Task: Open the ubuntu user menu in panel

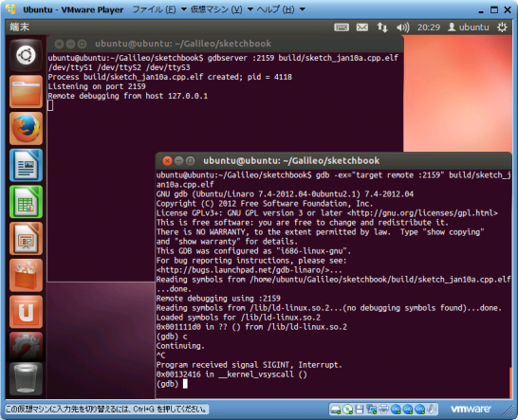Action: 469,27
